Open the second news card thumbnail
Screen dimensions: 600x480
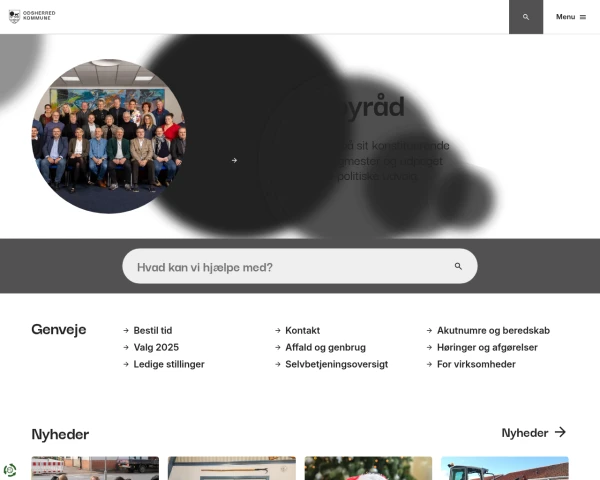pyautogui.click(x=232, y=468)
